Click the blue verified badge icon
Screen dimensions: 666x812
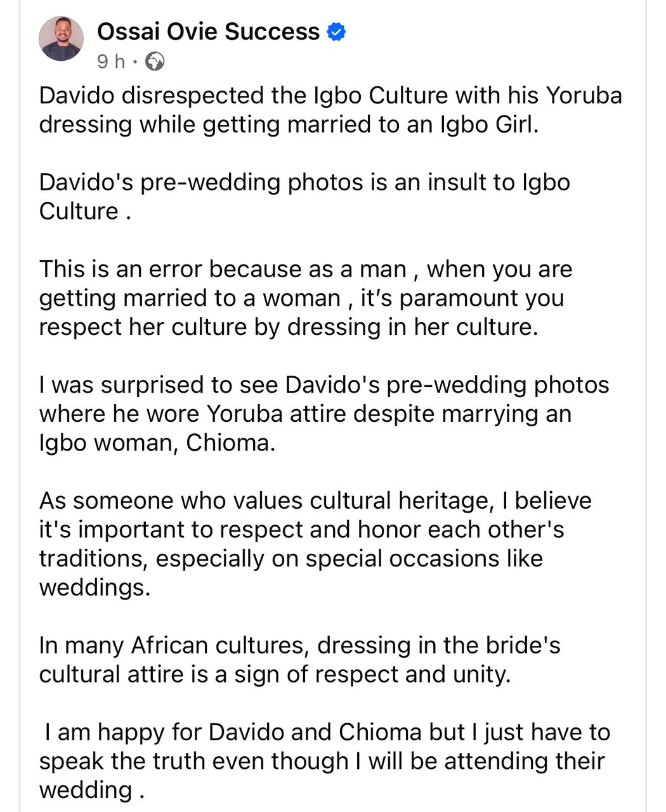[x=336, y=31]
